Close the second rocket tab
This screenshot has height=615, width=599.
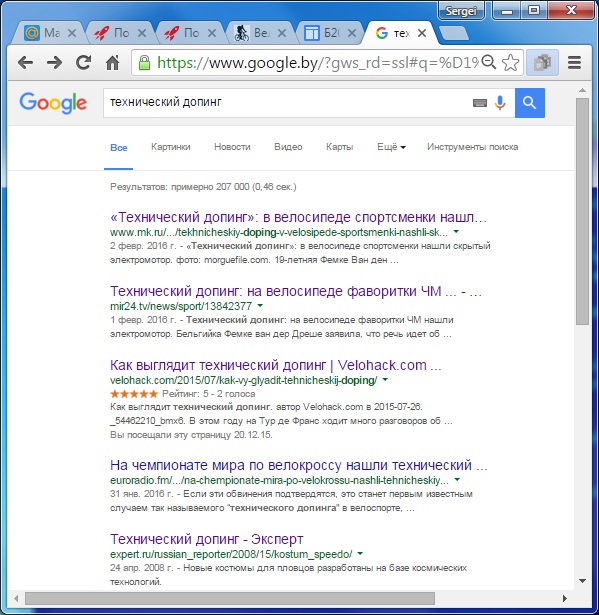point(212,33)
